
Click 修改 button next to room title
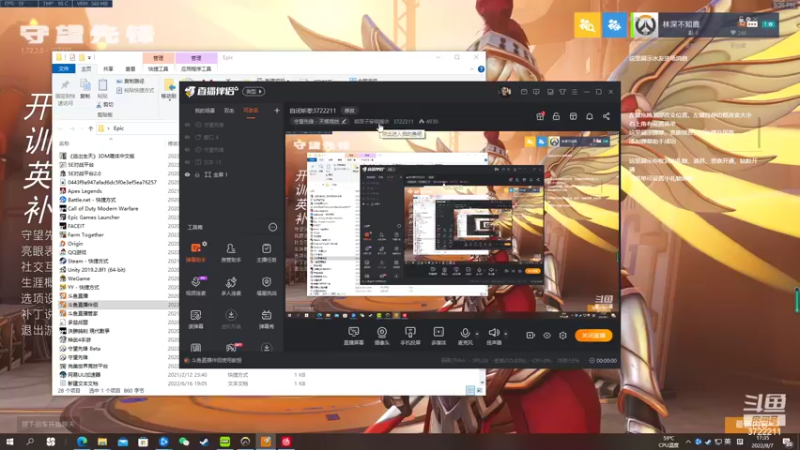point(349,110)
